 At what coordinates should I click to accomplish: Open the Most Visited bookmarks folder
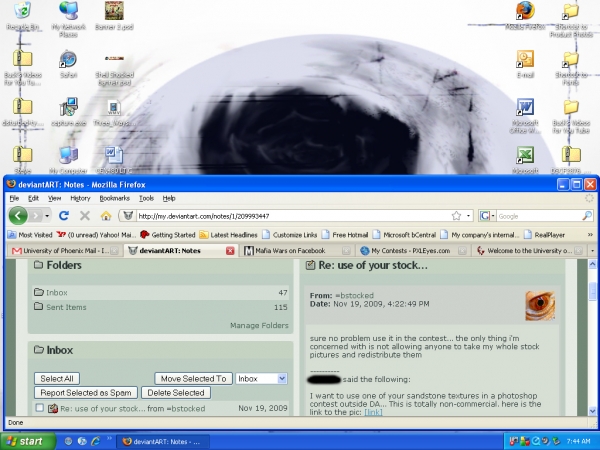(x=30, y=235)
